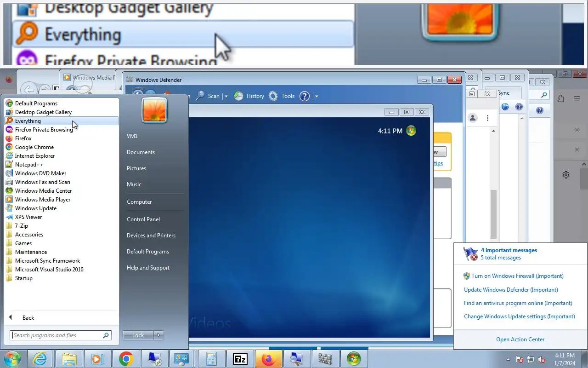Screen dimensions: 588x368
Task: Open the dropdown arrow beside Defender help icon
Action: pyautogui.click(x=317, y=96)
